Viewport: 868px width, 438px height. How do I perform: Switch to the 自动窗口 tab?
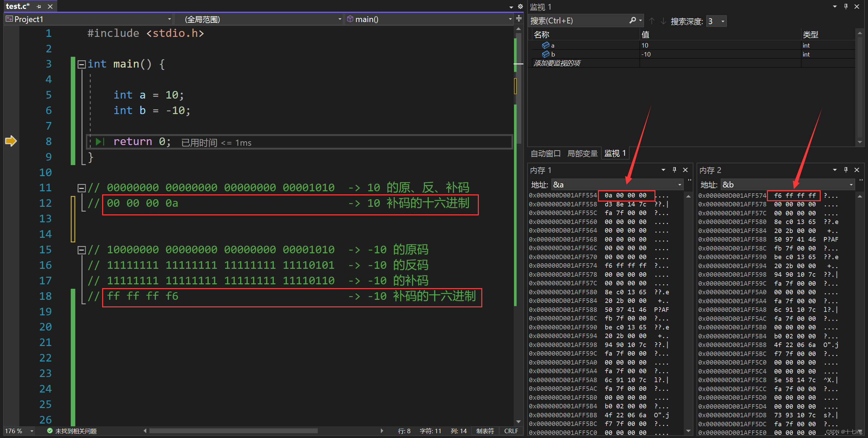click(545, 153)
